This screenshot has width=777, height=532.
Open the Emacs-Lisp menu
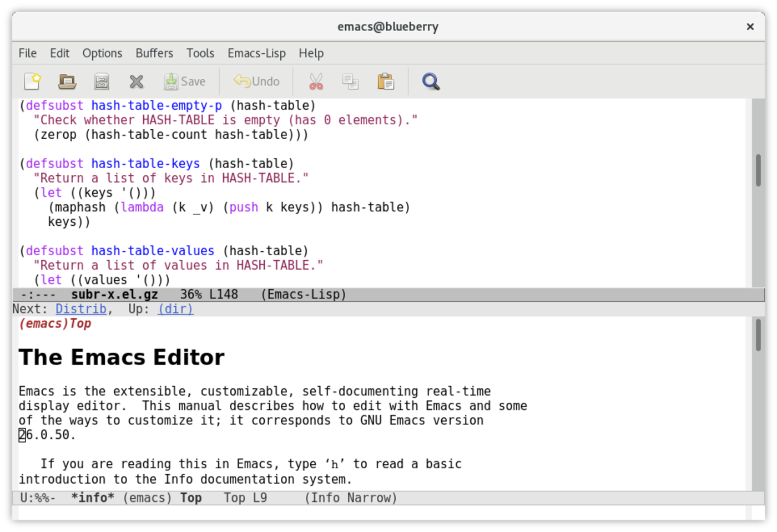click(x=256, y=53)
